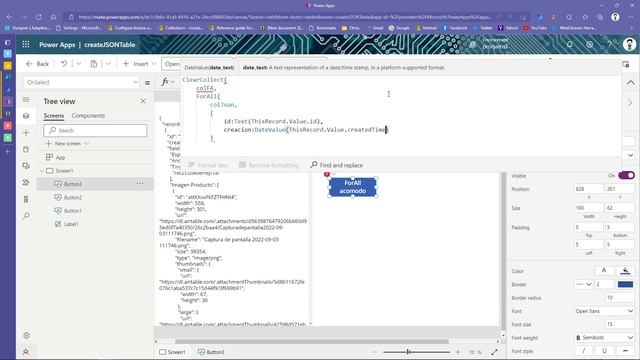Viewport: 640px width, 360px height.
Task: Select the App item in tree view
Action: point(96,157)
